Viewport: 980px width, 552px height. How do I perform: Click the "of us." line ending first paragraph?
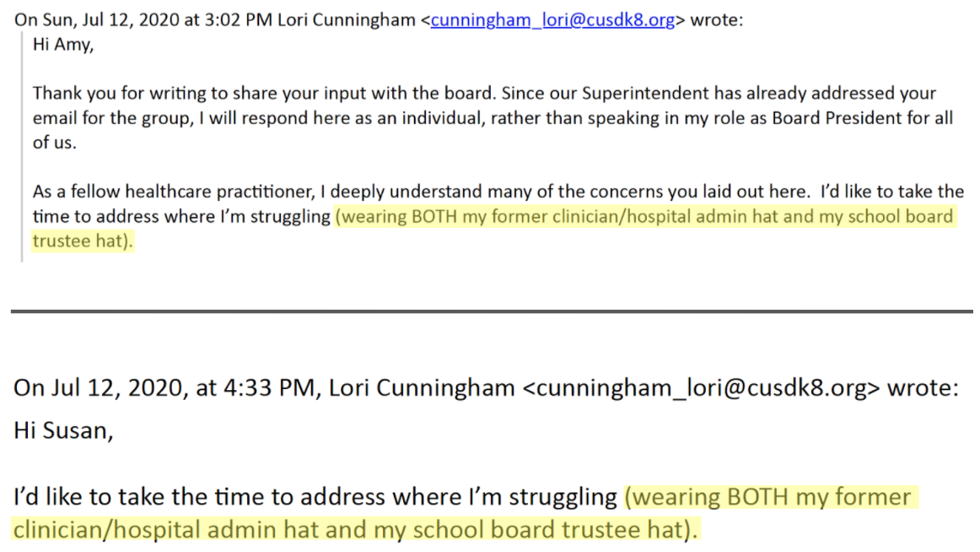[54, 143]
